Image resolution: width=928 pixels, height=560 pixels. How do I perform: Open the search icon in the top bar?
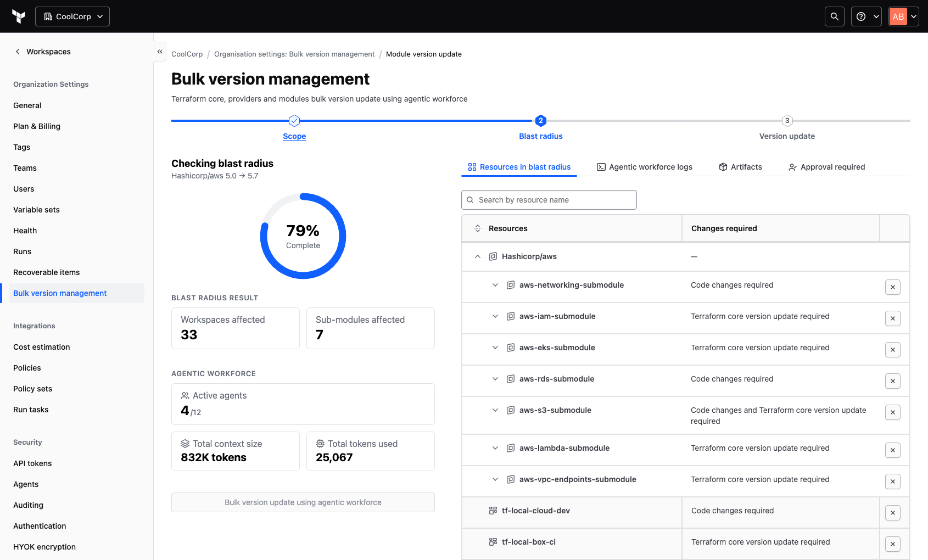point(834,16)
